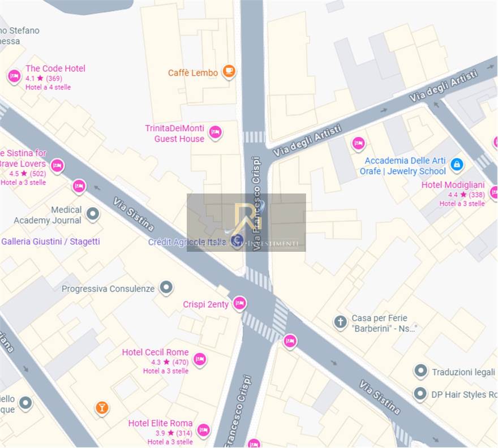Click Accademia Delle Arti Orafe shopping marker
Viewport: 498px width, 448px height.
[x=457, y=165]
